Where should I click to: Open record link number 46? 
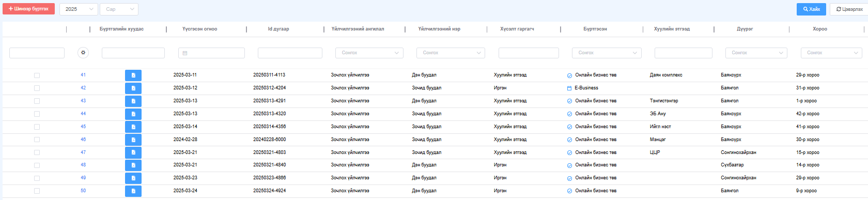[83, 140]
